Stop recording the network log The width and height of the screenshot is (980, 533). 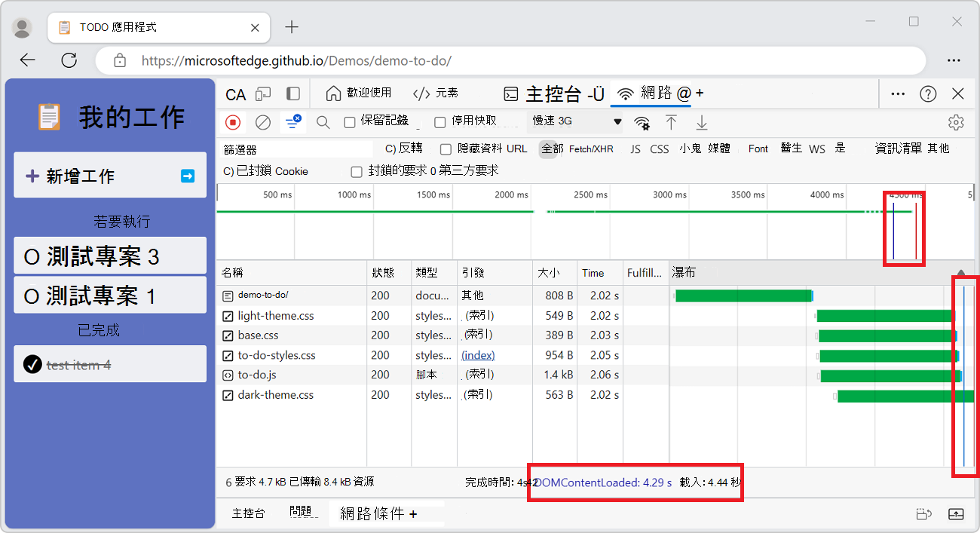(234, 121)
